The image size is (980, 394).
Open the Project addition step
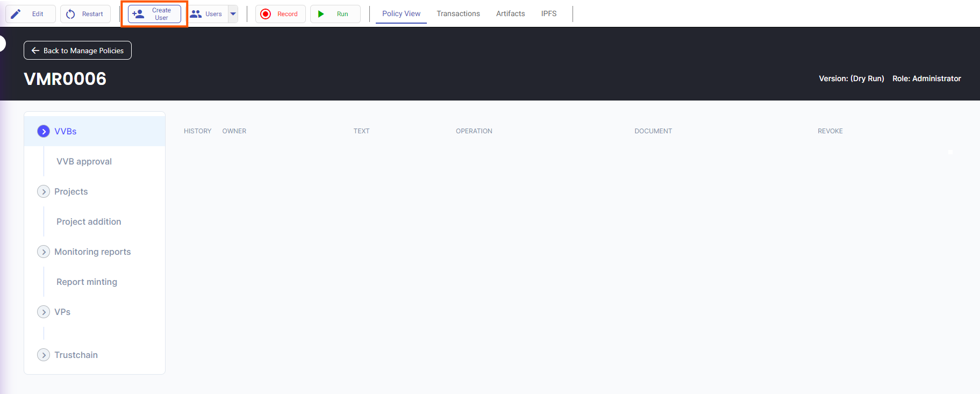(x=89, y=221)
